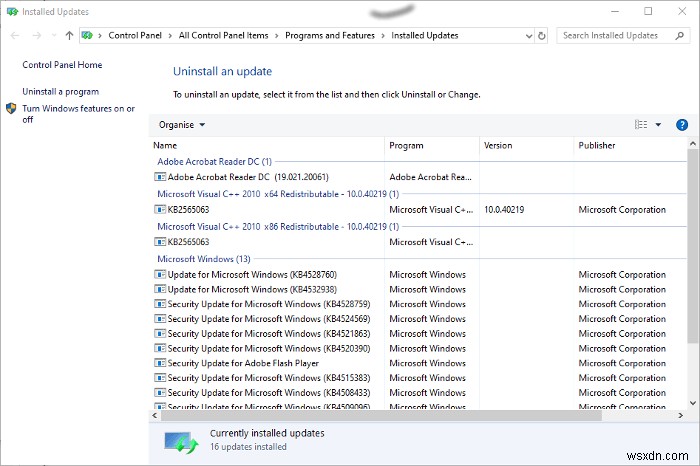
Task: Select Update for Microsoft Windows (KB4532938)
Action: 252,289
